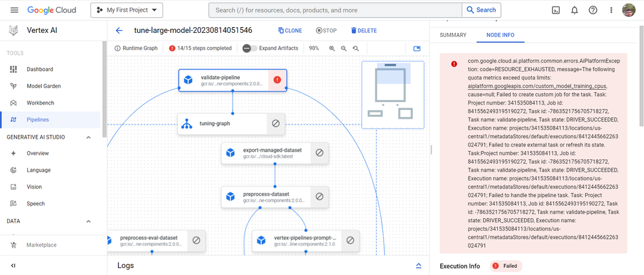This screenshot has width=644, height=275.
Task: Clone the pipeline run
Action: coord(290,30)
